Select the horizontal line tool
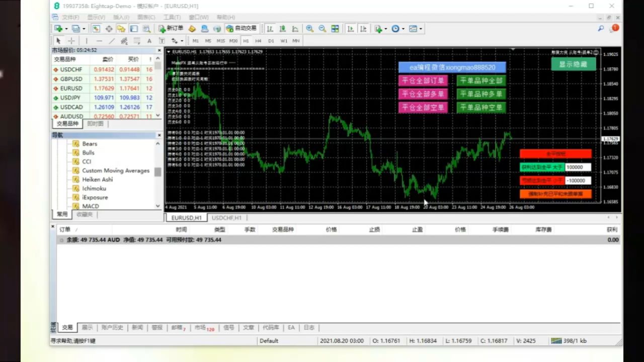The height and width of the screenshot is (362, 644). [99, 41]
